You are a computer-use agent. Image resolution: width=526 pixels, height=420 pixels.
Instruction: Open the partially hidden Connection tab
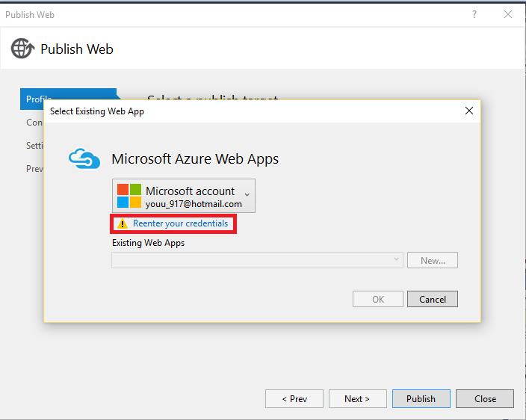[34, 123]
